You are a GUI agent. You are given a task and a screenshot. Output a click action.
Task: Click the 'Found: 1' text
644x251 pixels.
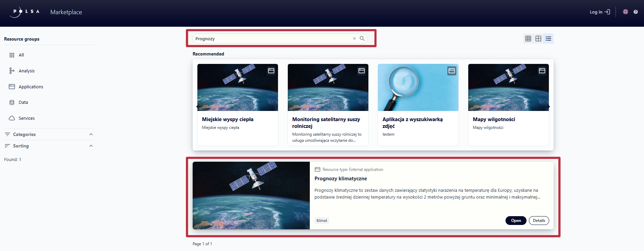pos(13,159)
